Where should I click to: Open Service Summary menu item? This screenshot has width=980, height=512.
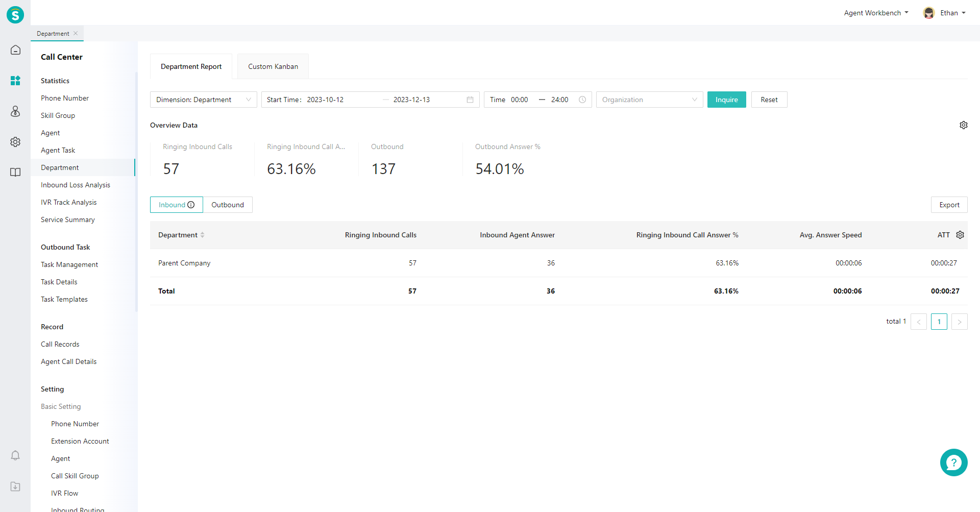[x=68, y=220]
